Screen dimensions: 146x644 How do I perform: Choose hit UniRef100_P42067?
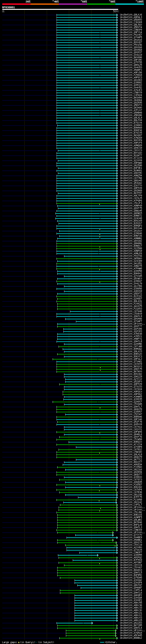point(131,35)
